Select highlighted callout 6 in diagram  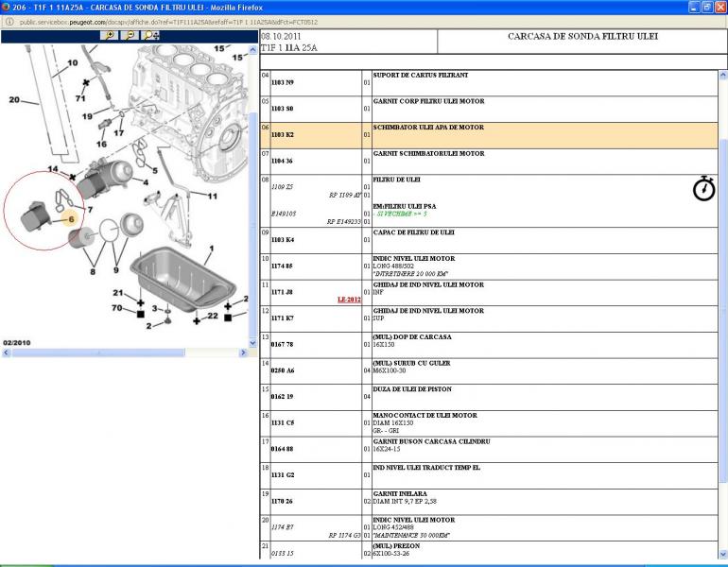[x=71, y=219]
